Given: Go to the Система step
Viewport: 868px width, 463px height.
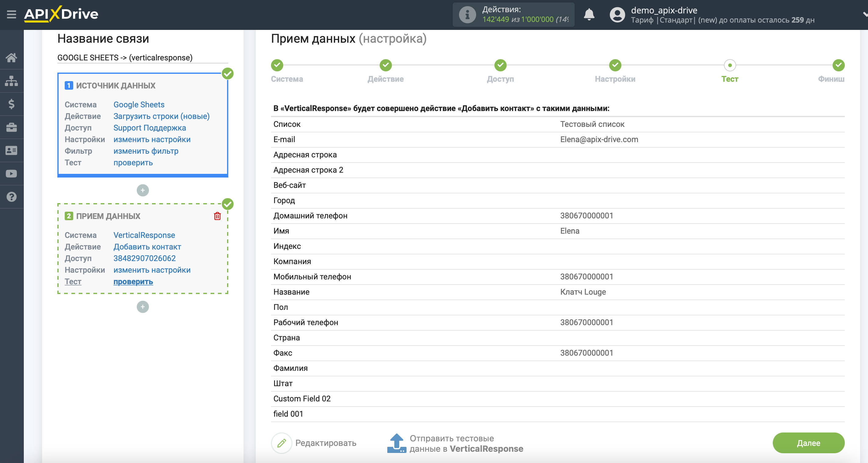Looking at the screenshot, I should coord(277,65).
